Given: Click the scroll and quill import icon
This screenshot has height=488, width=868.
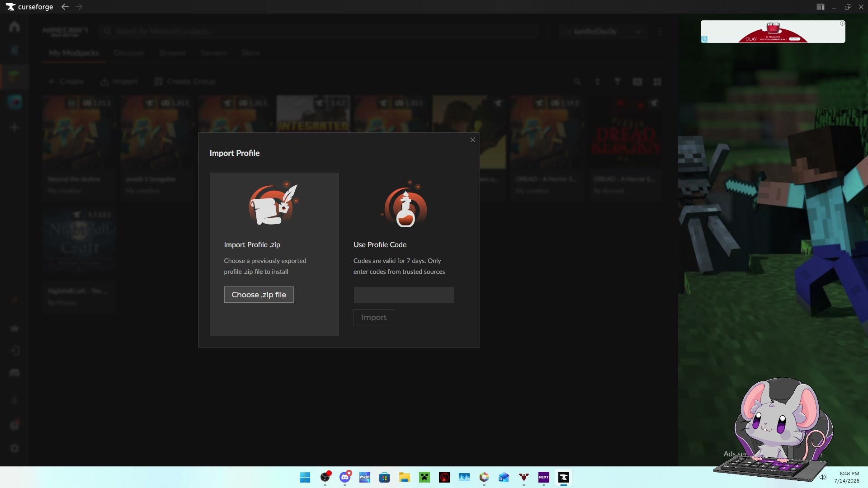Looking at the screenshot, I should pos(274,203).
